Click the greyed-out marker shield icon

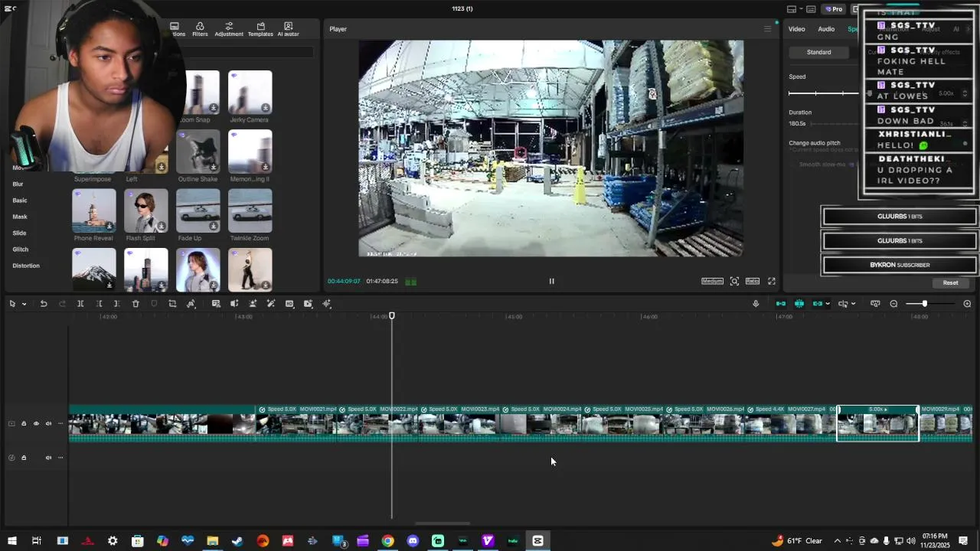(x=154, y=304)
